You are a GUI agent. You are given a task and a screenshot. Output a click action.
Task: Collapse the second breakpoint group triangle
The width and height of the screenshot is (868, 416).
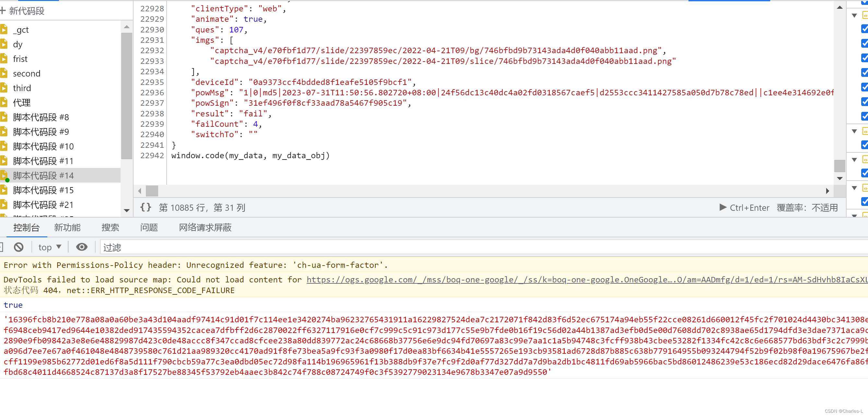[854, 131]
